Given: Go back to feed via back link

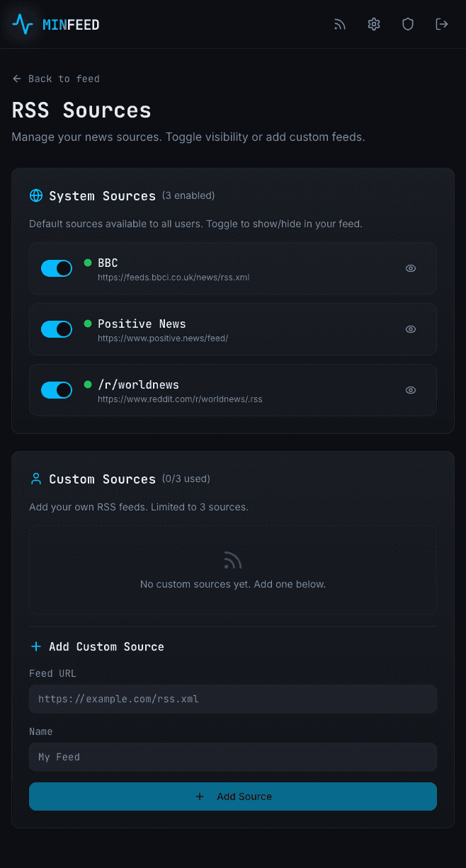Looking at the screenshot, I should (56, 79).
